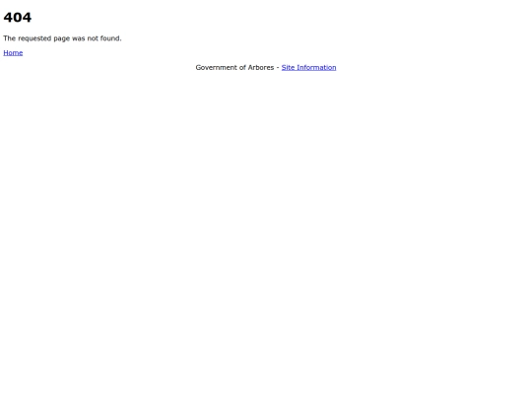Select the 404 heading

(x=18, y=18)
